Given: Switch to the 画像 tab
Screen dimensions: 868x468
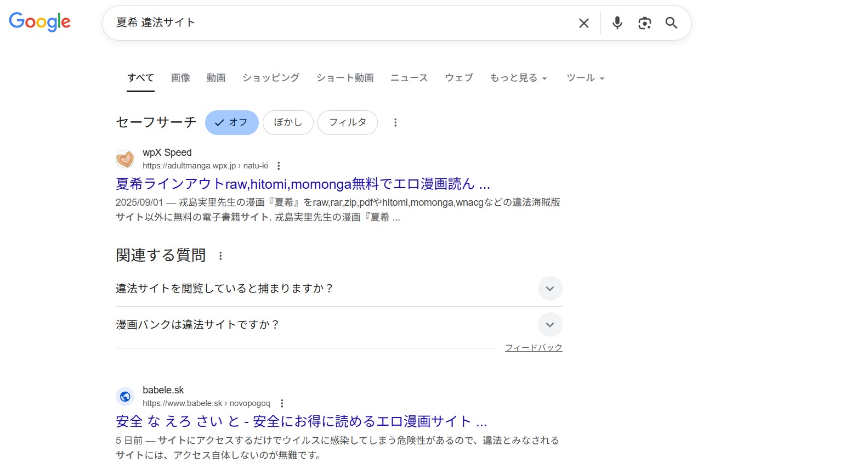Looking at the screenshot, I should 180,78.
